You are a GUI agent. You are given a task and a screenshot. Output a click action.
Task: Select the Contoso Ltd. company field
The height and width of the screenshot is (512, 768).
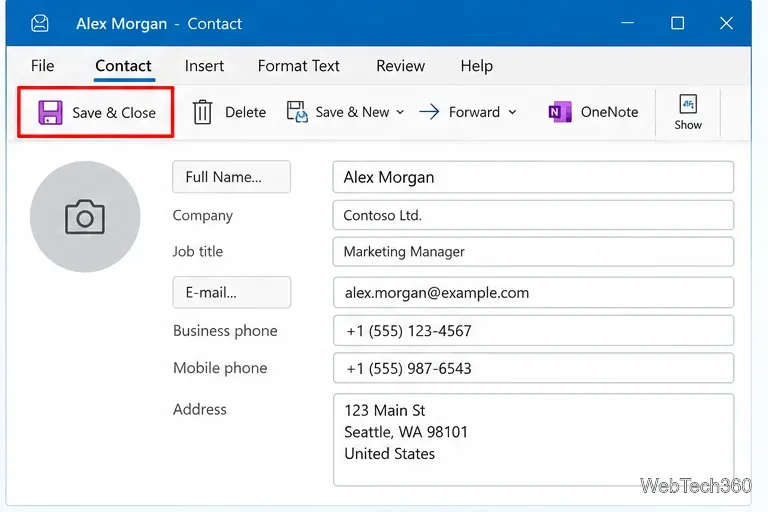point(533,215)
